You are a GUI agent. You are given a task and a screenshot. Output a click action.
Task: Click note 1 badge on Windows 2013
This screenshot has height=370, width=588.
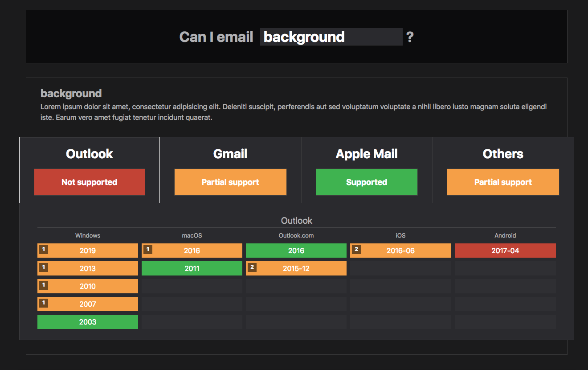pos(44,267)
